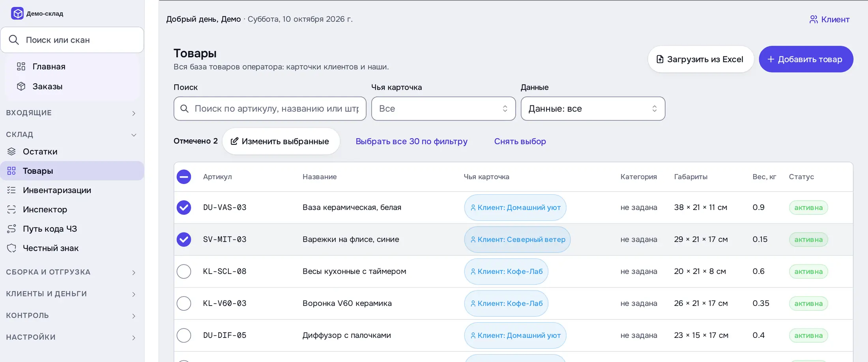Open the Чья карточка dropdown showing Все
The height and width of the screenshot is (362, 868).
(443, 109)
